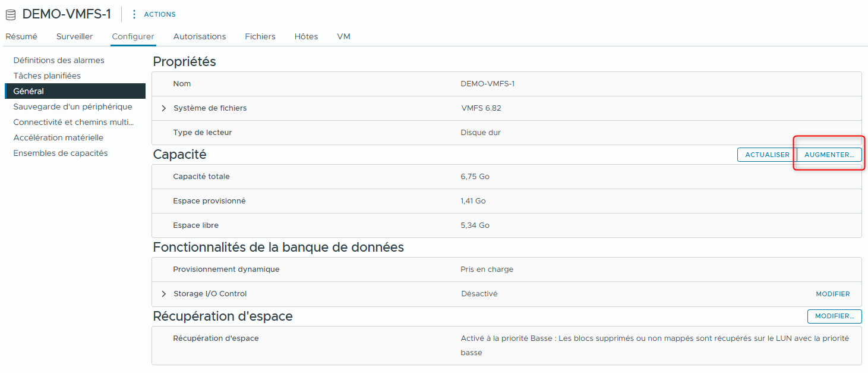Select Sauvegarde d'un périphérique

click(72, 106)
